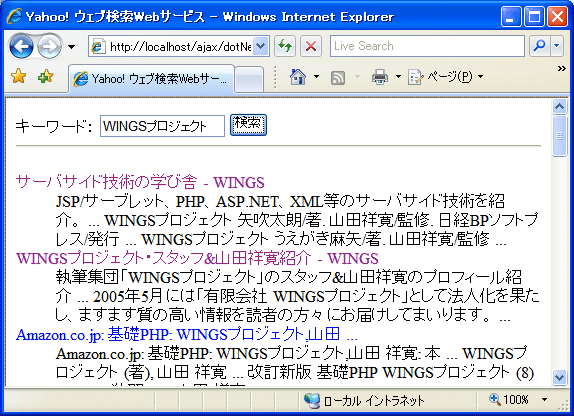Click the red Stop loading icon
The width and height of the screenshot is (574, 416).
pos(311,46)
